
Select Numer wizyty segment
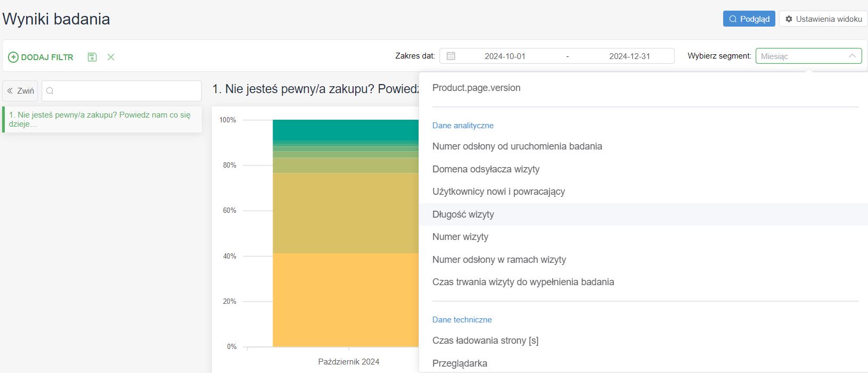tap(643, 237)
